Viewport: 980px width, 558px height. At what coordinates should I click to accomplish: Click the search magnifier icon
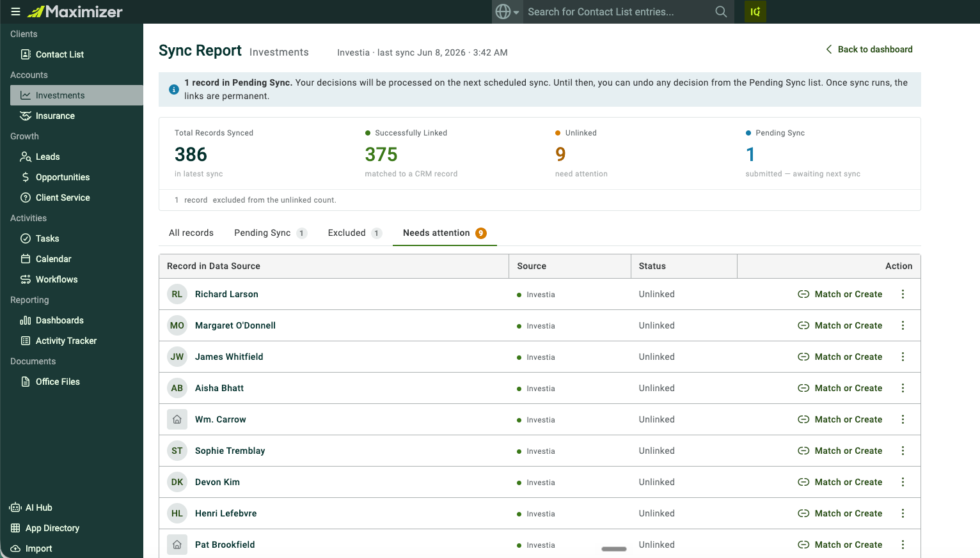click(x=721, y=12)
